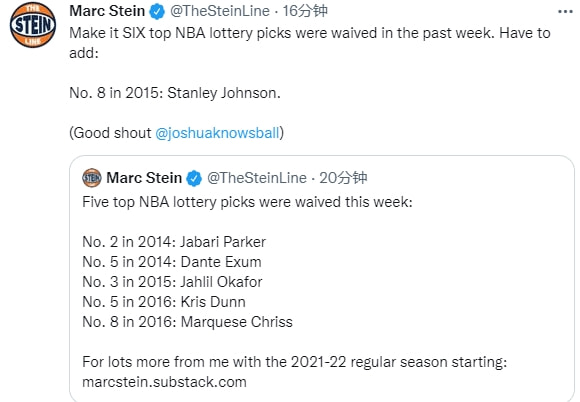Image resolution: width=580 pixels, height=402 pixels.
Task: Click the Marquese Chriss line in quoted tweet
Action: click(x=187, y=322)
